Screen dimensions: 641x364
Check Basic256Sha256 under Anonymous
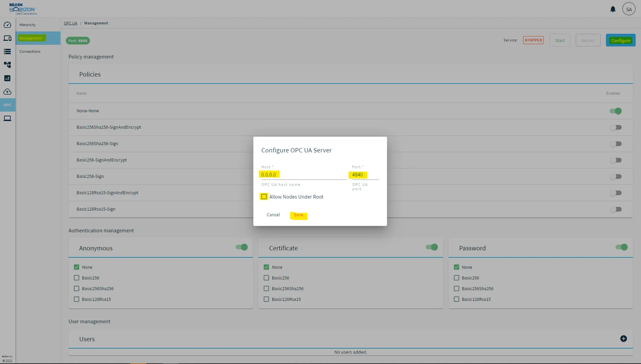[x=76, y=289]
